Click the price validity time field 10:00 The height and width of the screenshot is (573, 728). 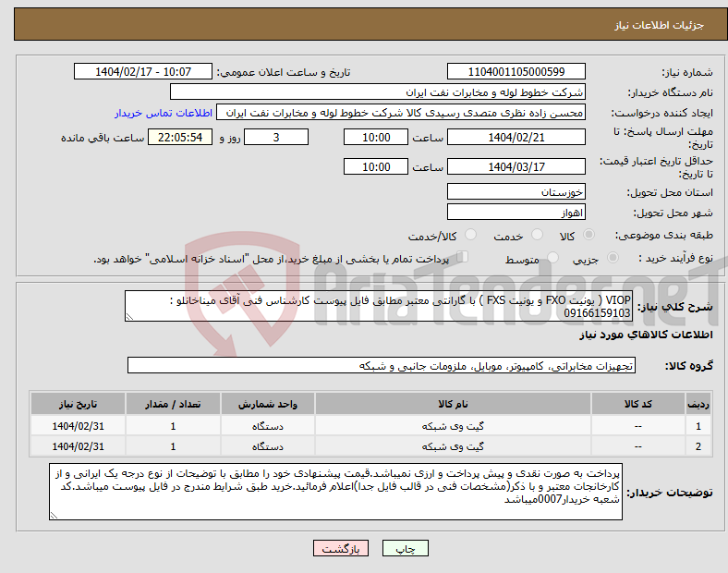376,166
